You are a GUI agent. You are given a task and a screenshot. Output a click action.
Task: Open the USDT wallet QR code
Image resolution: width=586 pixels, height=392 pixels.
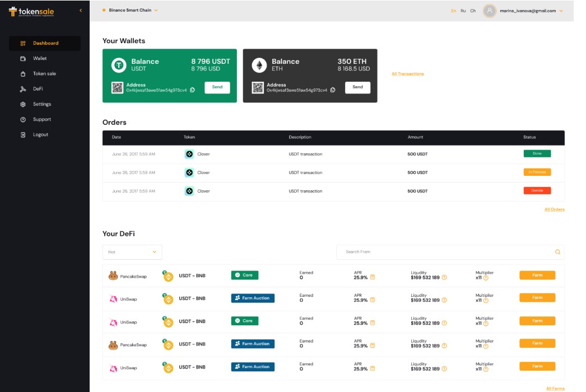coord(117,87)
